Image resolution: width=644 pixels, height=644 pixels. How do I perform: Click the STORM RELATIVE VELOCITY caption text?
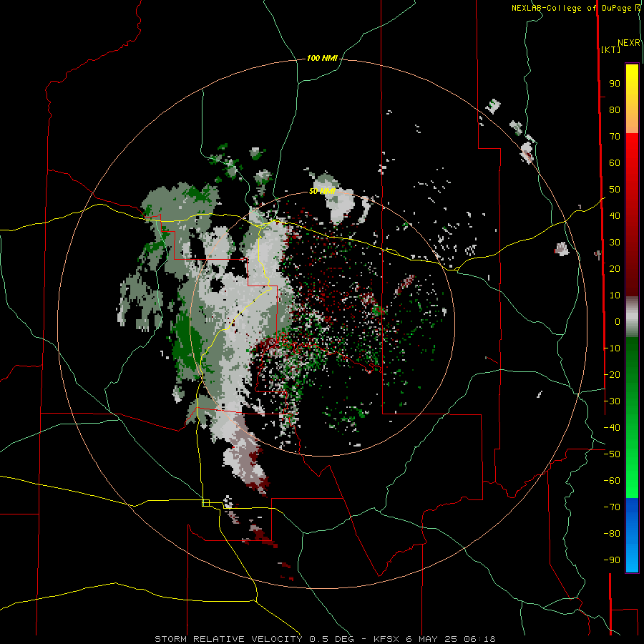click(228, 639)
